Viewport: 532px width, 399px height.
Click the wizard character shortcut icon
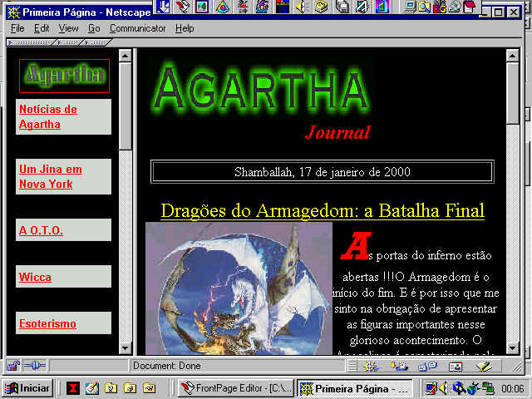pos(263,6)
